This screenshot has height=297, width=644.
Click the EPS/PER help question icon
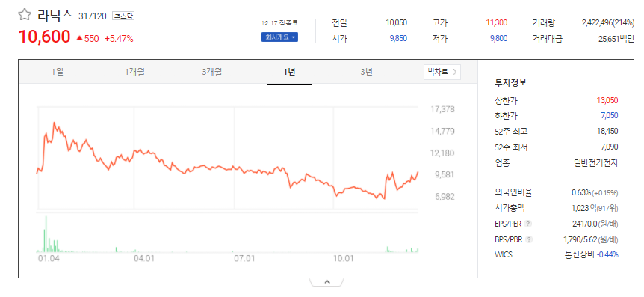[x=528, y=224]
